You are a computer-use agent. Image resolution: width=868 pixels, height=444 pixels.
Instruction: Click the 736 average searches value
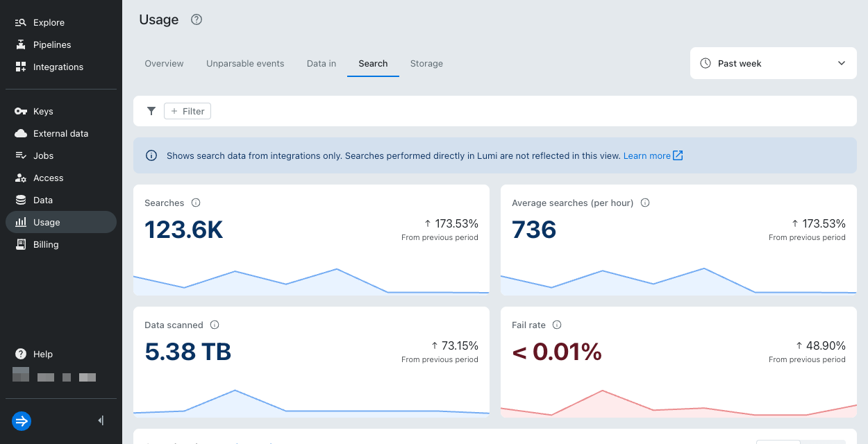534,230
